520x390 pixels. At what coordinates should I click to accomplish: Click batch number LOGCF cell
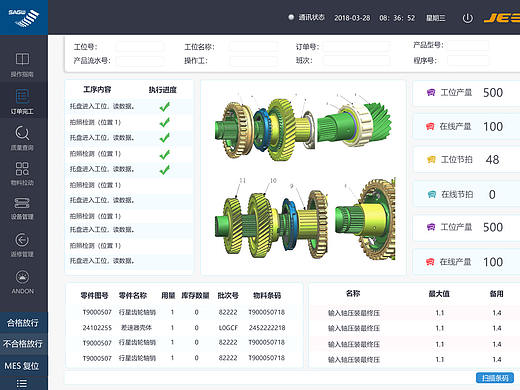point(228,328)
